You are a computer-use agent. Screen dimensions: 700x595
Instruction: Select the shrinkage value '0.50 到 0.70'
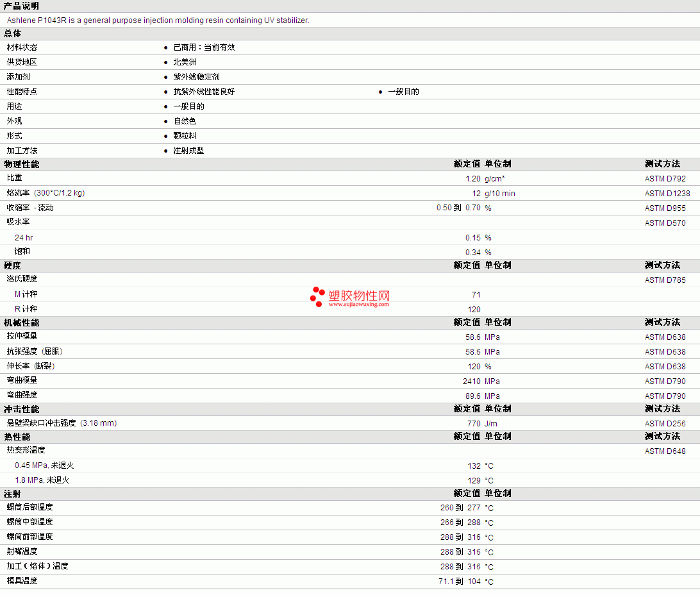[x=458, y=208]
